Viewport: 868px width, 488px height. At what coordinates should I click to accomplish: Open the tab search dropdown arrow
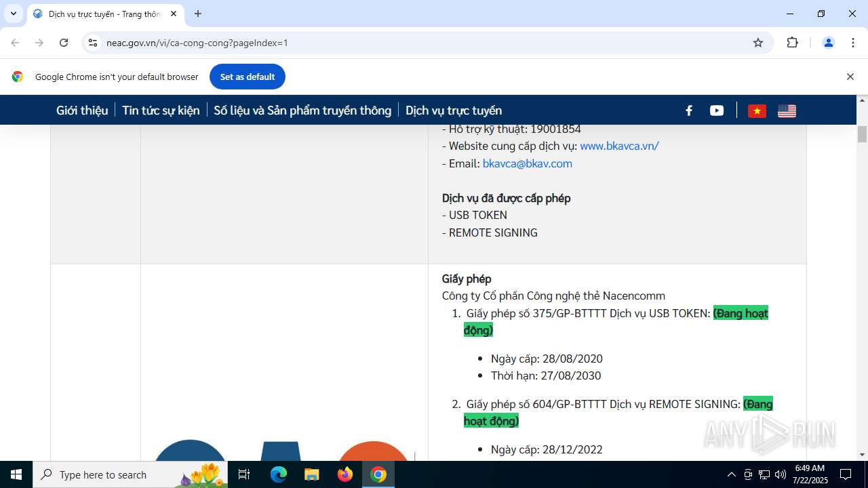14,14
